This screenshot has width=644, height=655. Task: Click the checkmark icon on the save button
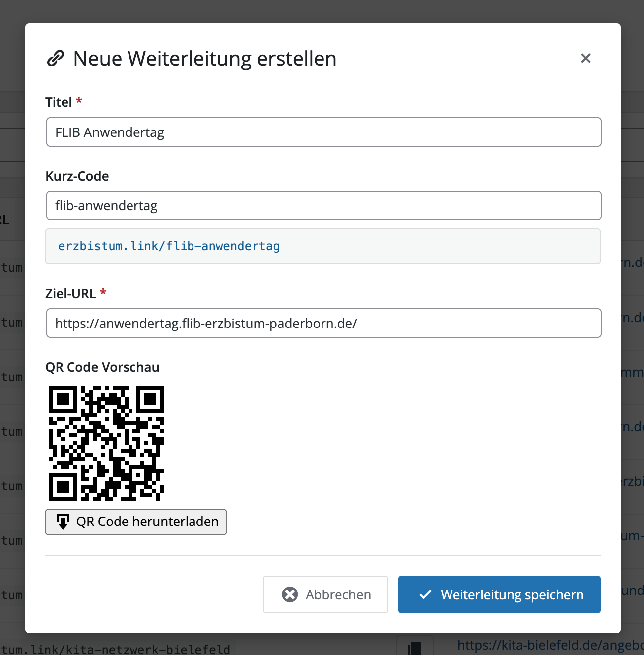coord(425,594)
